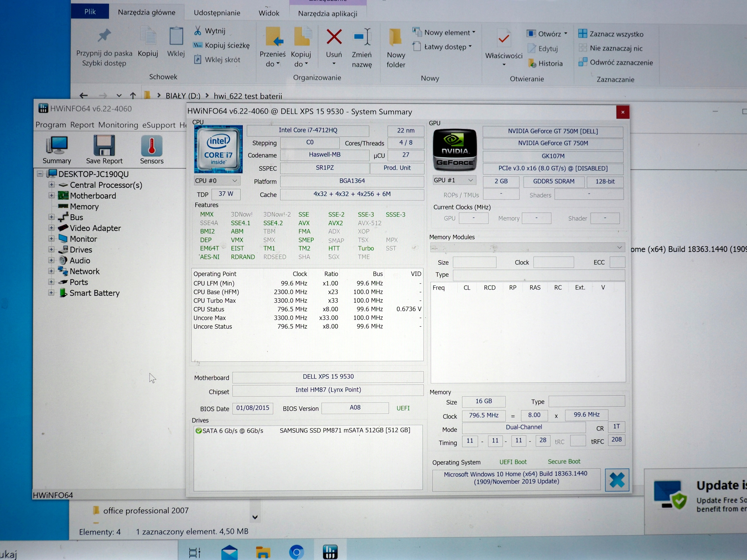This screenshot has height=560, width=747.
Task: Open the GPU #1 selector dropdown
Action: [x=454, y=180]
